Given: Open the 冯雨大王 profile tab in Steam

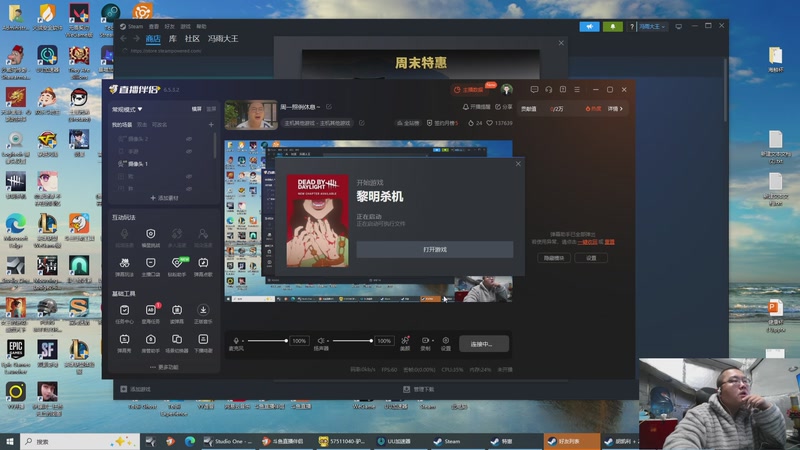Looking at the screenshot, I should [x=223, y=39].
